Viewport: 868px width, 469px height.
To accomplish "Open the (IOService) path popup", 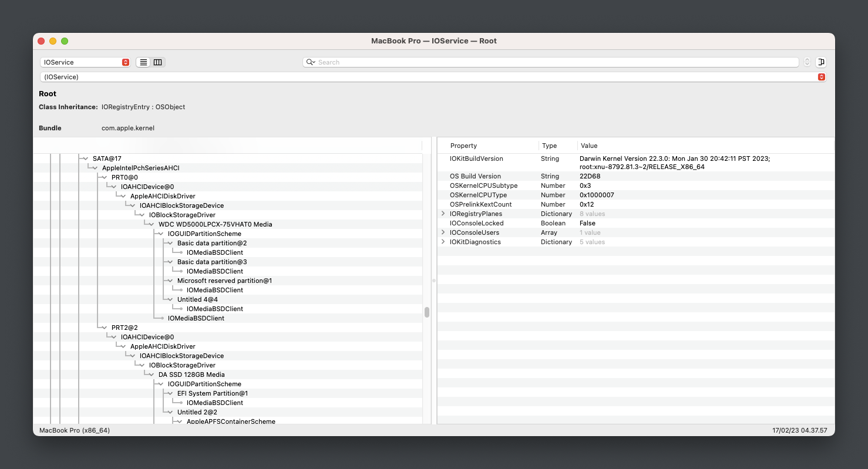I will 433,77.
